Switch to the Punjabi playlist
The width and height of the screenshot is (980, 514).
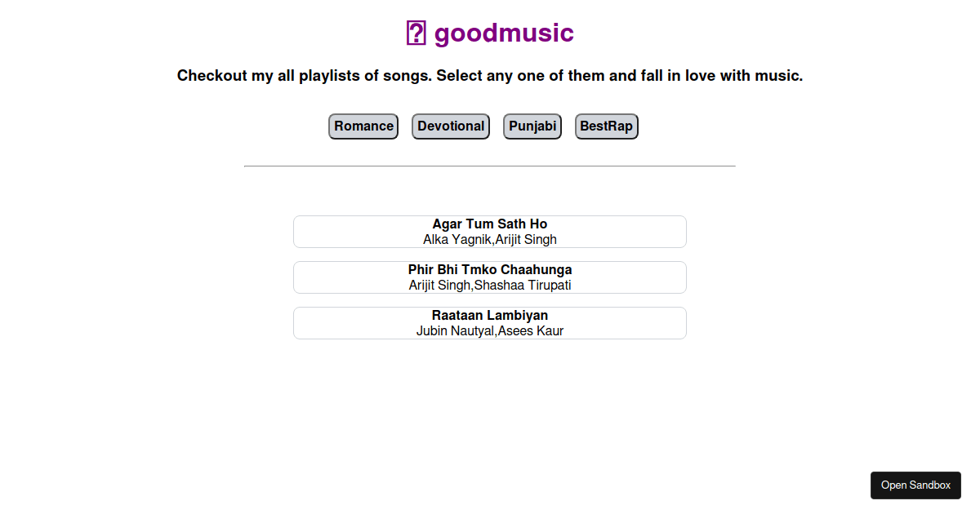pos(532,126)
